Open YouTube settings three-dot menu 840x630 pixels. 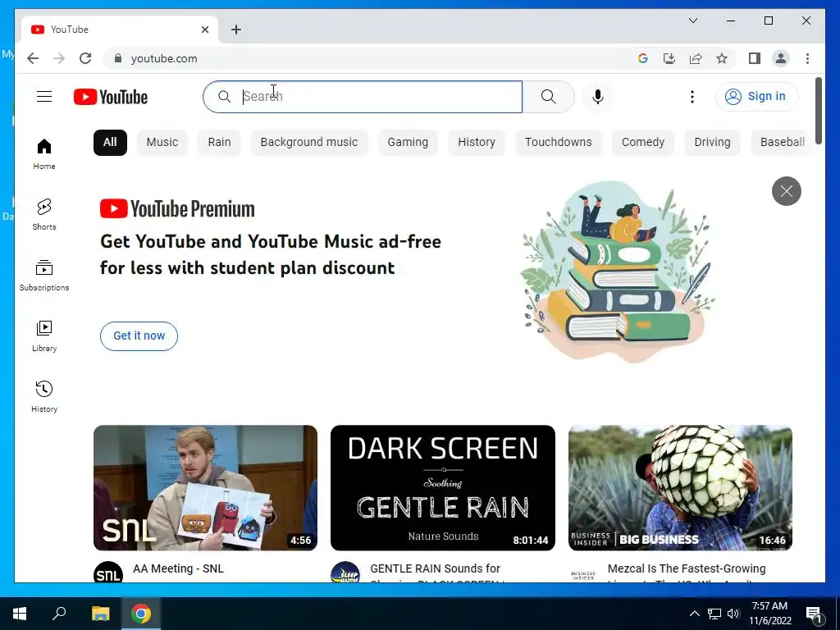pos(692,97)
